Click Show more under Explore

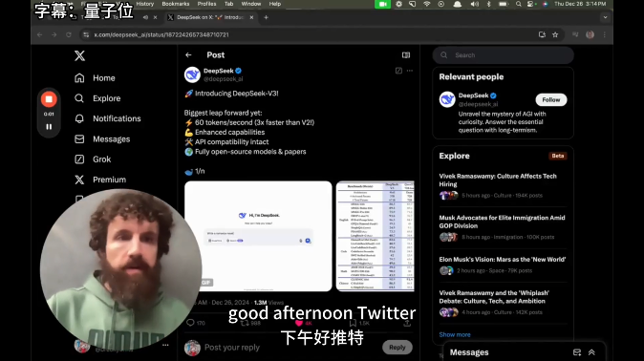455,334
